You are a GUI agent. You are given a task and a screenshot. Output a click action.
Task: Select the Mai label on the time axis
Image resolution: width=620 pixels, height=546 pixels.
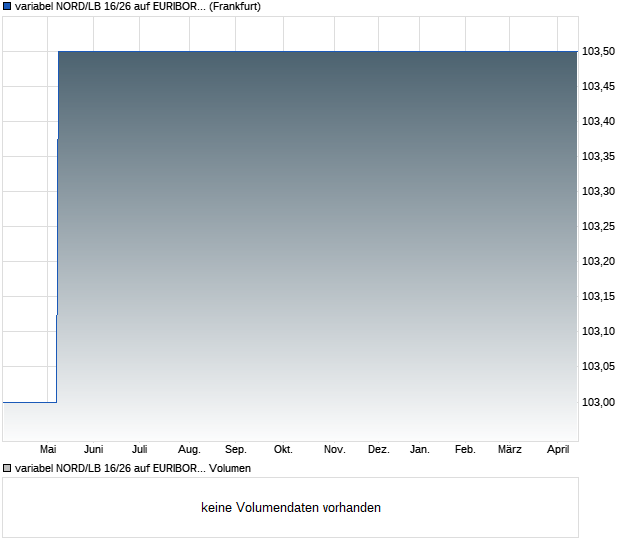coord(47,450)
